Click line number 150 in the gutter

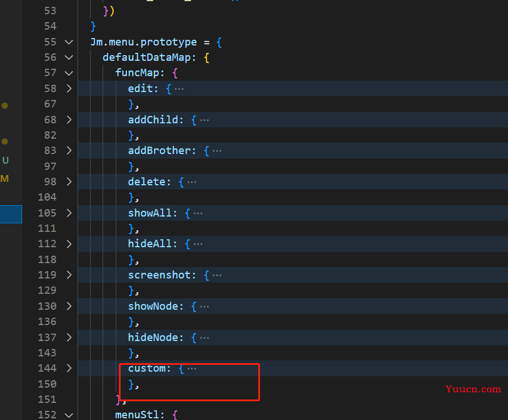[47, 384]
